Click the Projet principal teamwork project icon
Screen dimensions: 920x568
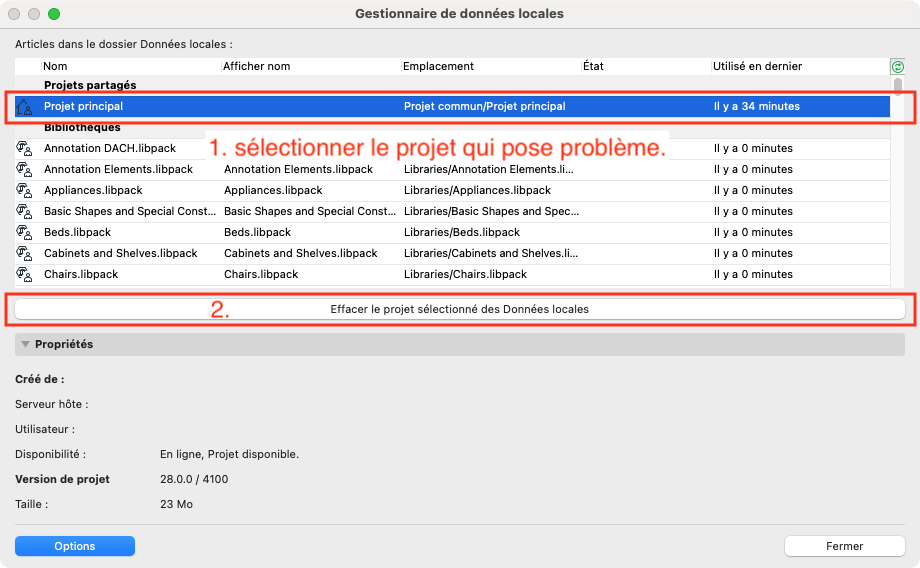click(24, 107)
